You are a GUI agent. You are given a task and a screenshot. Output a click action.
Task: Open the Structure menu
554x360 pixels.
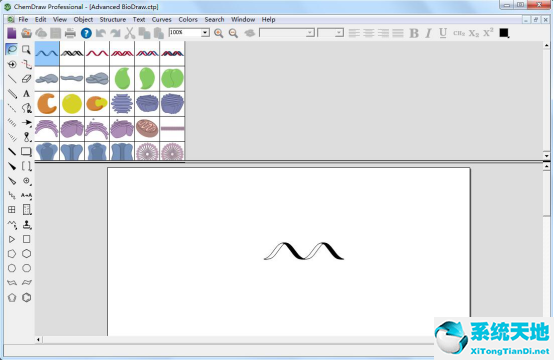click(x=113, y=19)
